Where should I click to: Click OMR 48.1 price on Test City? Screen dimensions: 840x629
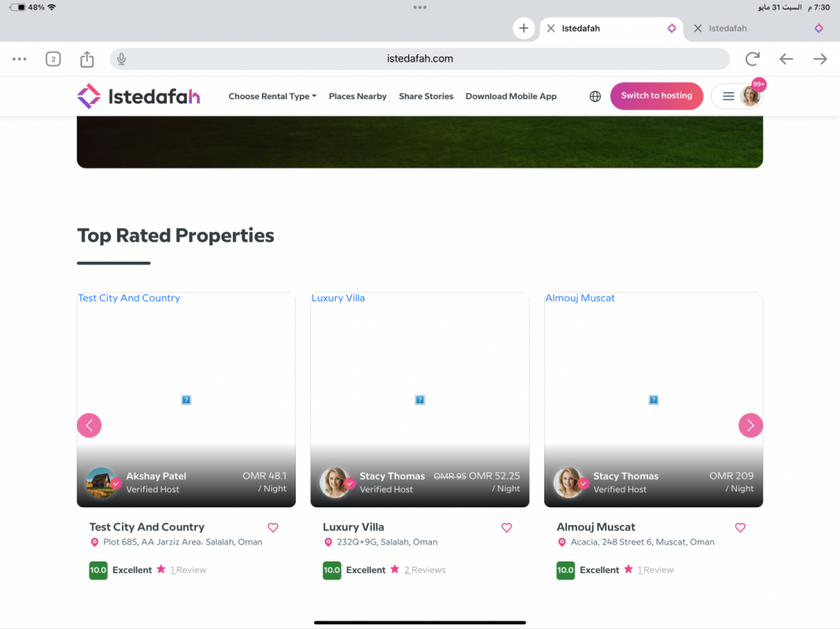[264, 476]
